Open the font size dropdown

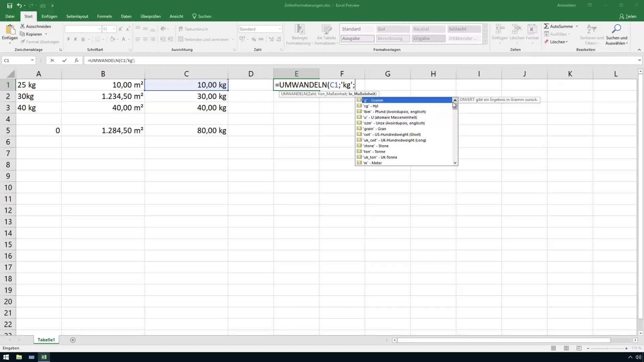pos(114,29)
